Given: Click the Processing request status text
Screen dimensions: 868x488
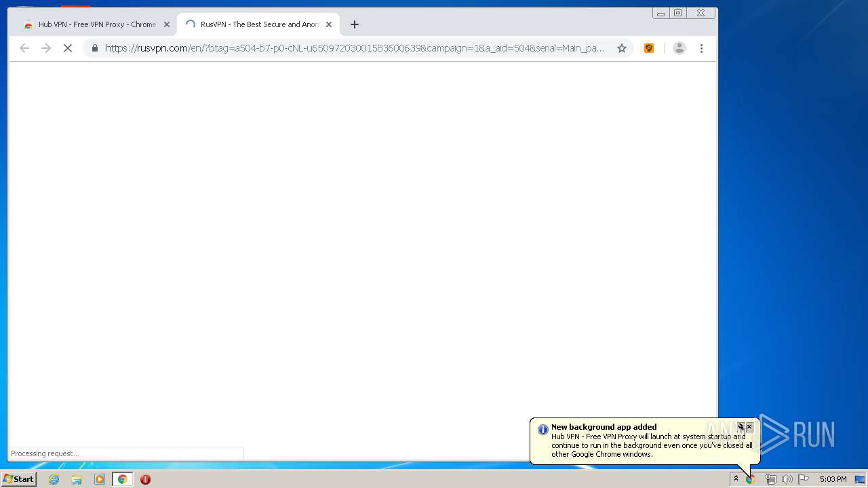Looking at the screenshot, I should (x=45, y=453).
